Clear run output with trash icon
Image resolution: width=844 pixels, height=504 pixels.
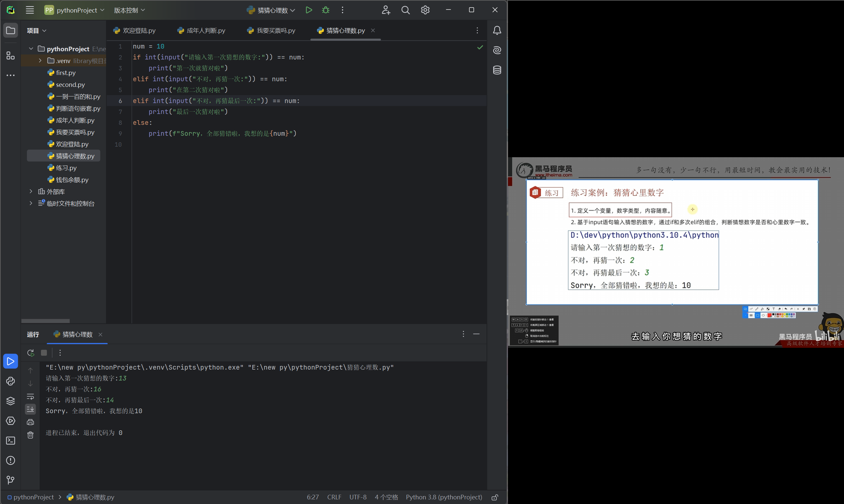(31, 435)
